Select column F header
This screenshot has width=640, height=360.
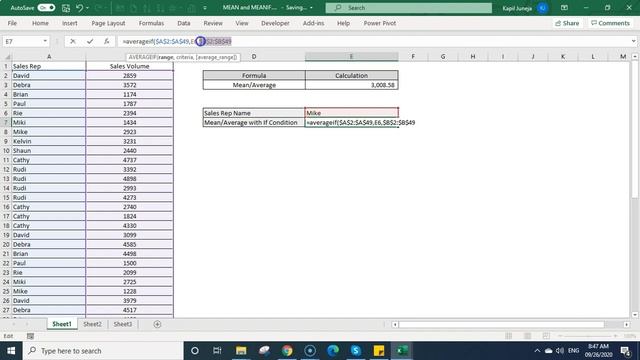point(413,57)
